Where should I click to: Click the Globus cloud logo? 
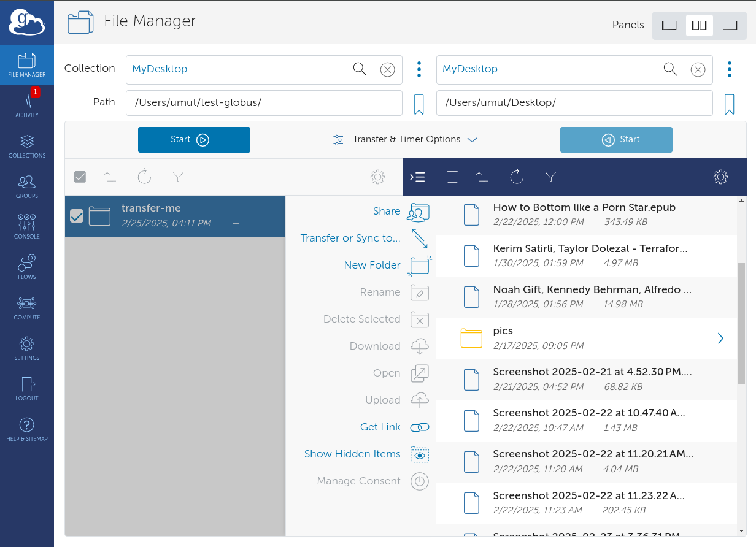click(x=27, y=22)
